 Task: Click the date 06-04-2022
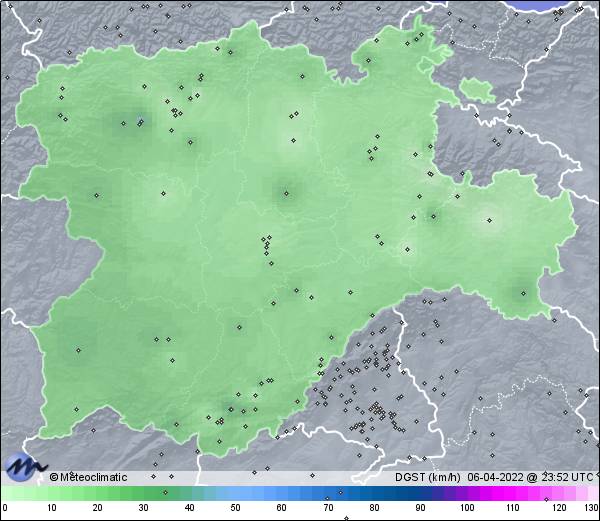click(x=495, y=477)
